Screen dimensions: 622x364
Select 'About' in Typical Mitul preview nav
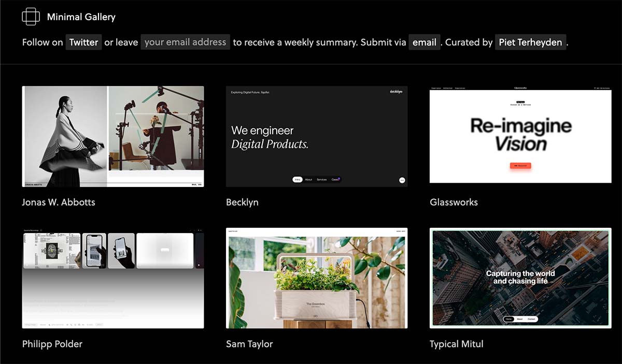click(x=520, y=319)
